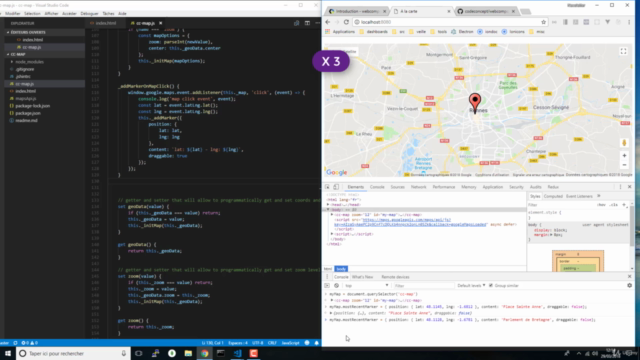
Task: Clear the console with the ban icon
Action: pos(336,286)
